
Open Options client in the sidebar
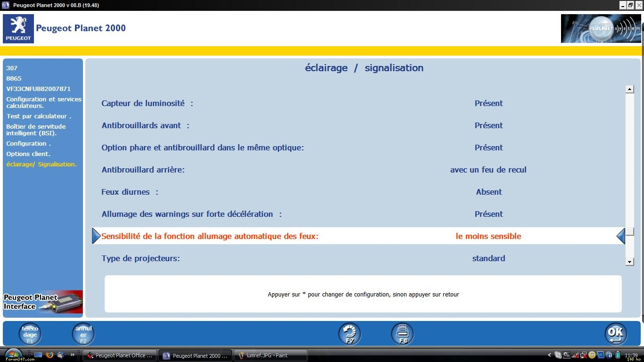[28, 154]
